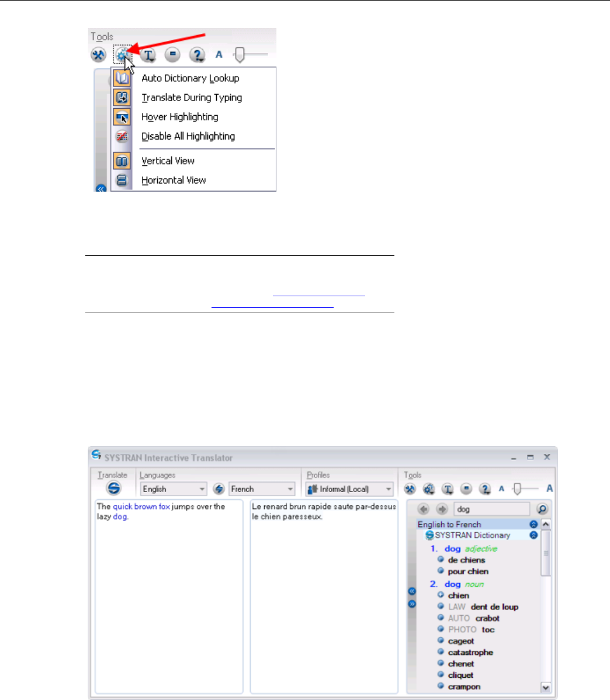Click the dictionary back arrow button
The width and height of the screenshot is (610, 700).
pos(424,509)
